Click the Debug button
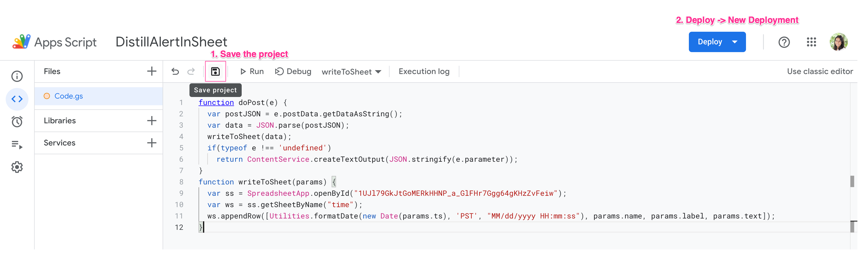Image resolution: width=868 pixels, height=260 pixels. point(293,71)
